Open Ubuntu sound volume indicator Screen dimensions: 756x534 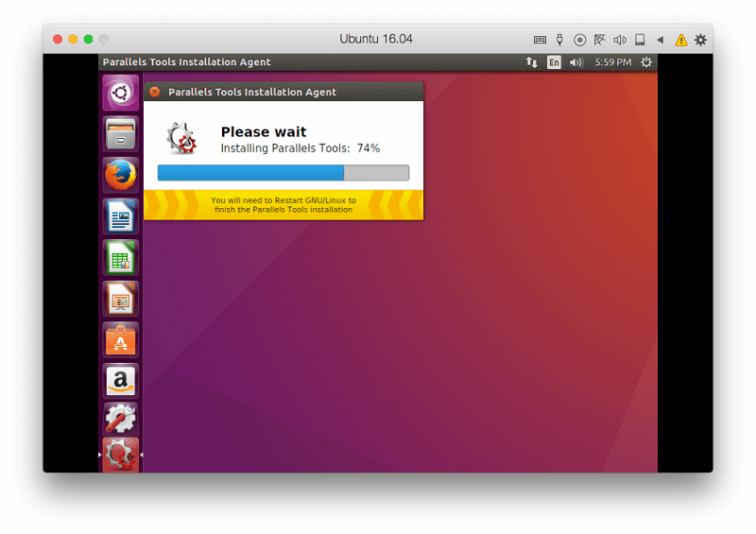[576, 62]
